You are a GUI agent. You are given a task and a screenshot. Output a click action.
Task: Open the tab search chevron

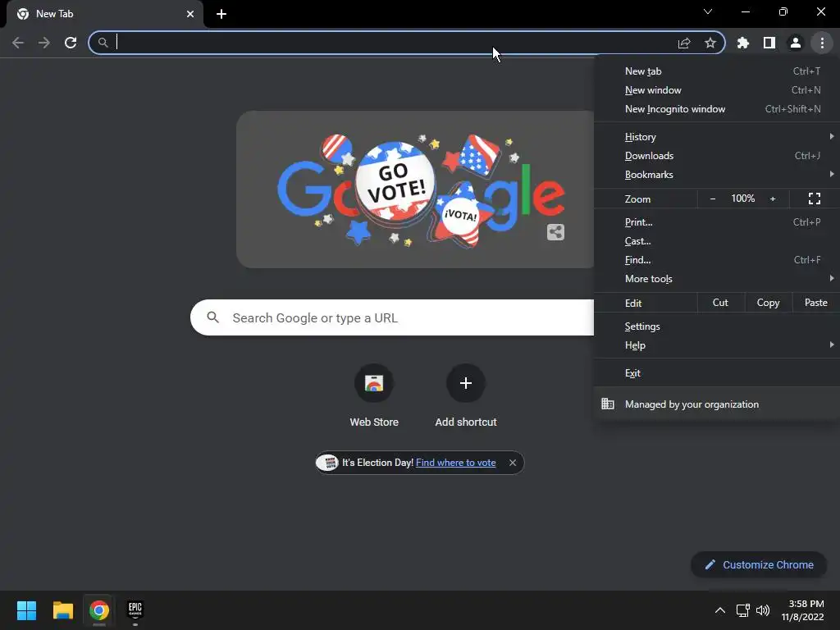click(x=708, y=11)
